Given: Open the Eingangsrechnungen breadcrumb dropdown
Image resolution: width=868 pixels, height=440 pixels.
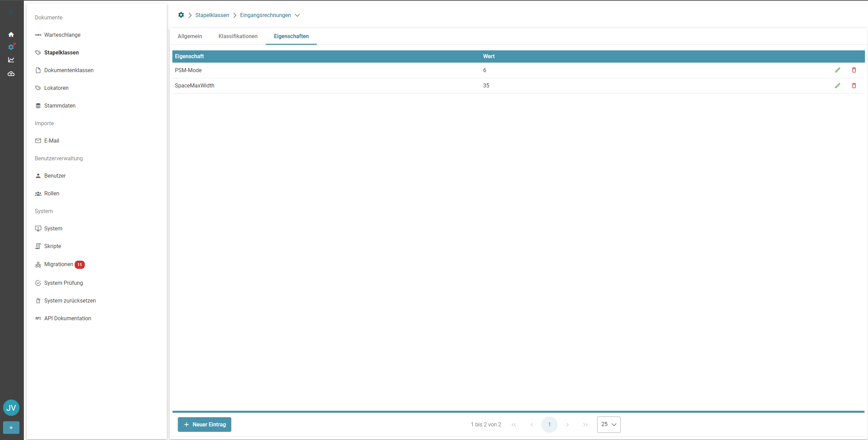Looking at the screenshot, I should tap(297, 15).
